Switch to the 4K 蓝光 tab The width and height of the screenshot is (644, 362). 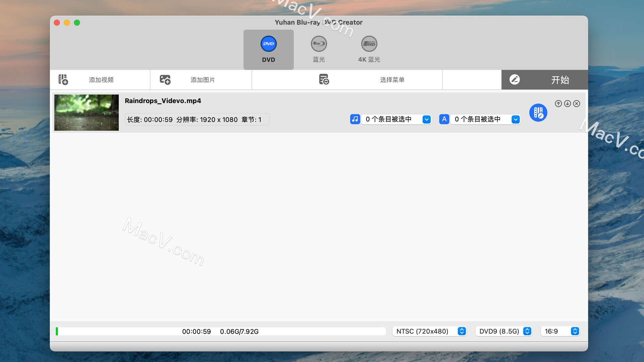coord(369,50)
